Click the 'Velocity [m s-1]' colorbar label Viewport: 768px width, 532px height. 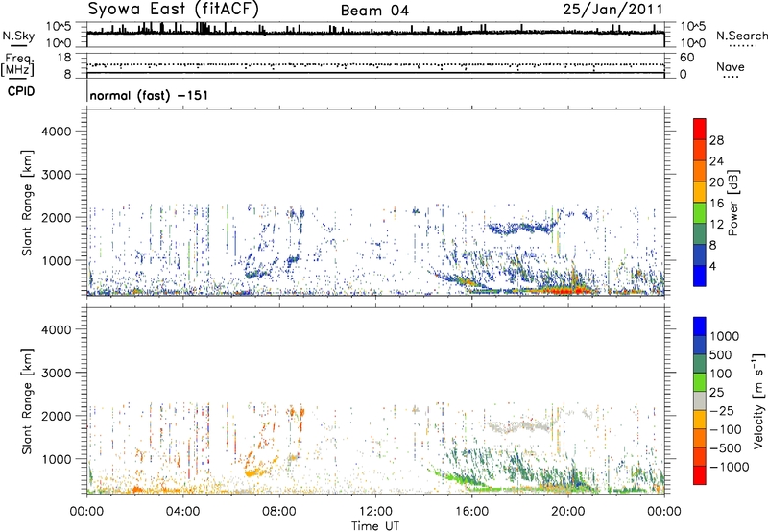click(758, 401)
